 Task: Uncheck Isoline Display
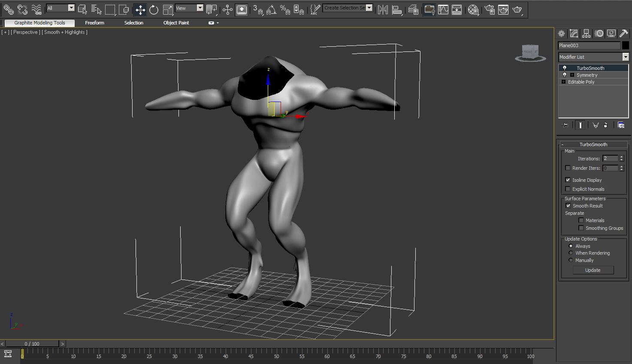click(568, 180)
